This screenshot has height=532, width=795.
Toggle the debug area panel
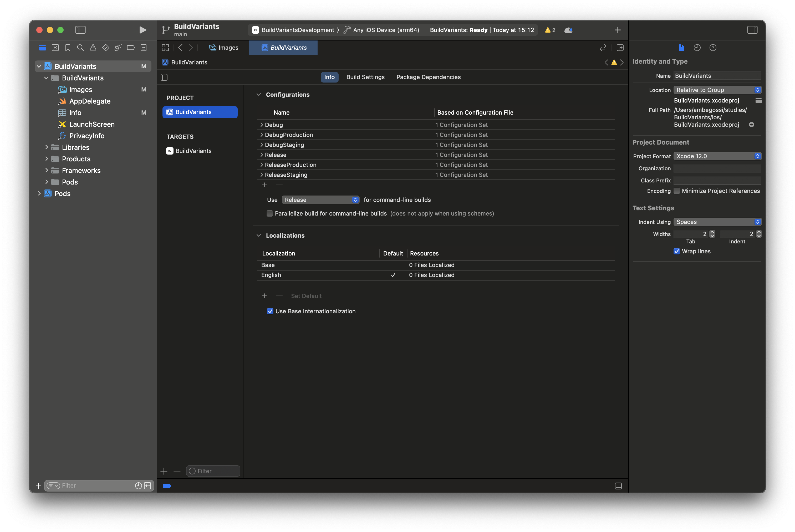point(618,486)
